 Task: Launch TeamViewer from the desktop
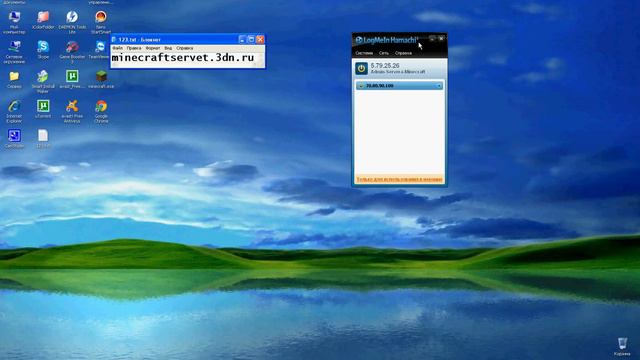click(100, 47)
